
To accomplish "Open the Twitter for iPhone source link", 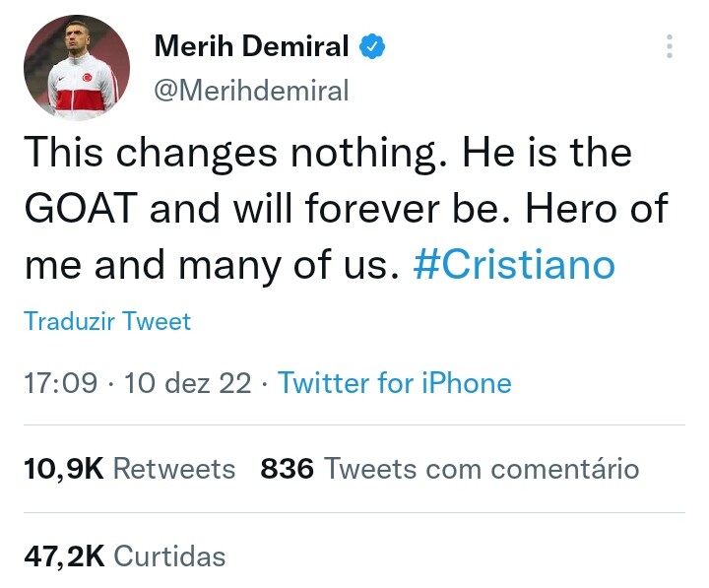I will coord(395,382).
